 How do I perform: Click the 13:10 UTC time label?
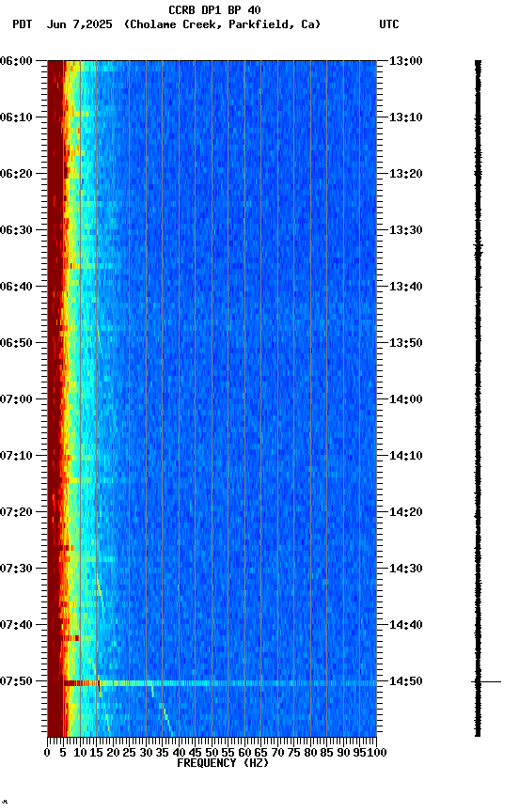tap(406, 117)
